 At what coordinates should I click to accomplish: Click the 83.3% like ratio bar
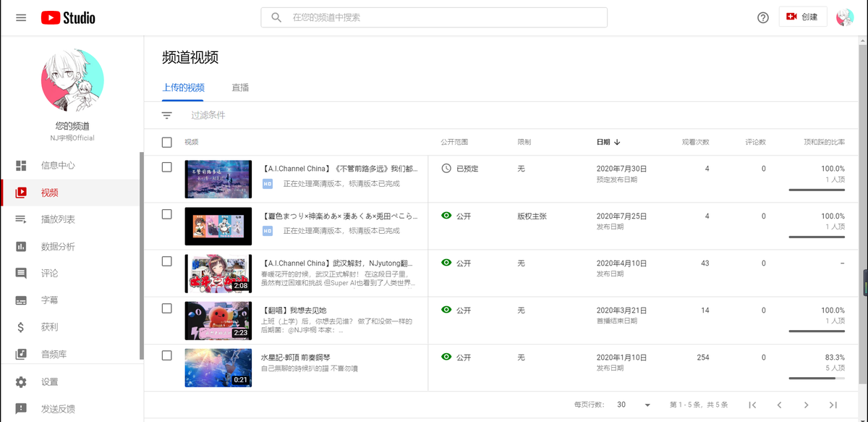(x=817, y=378)
